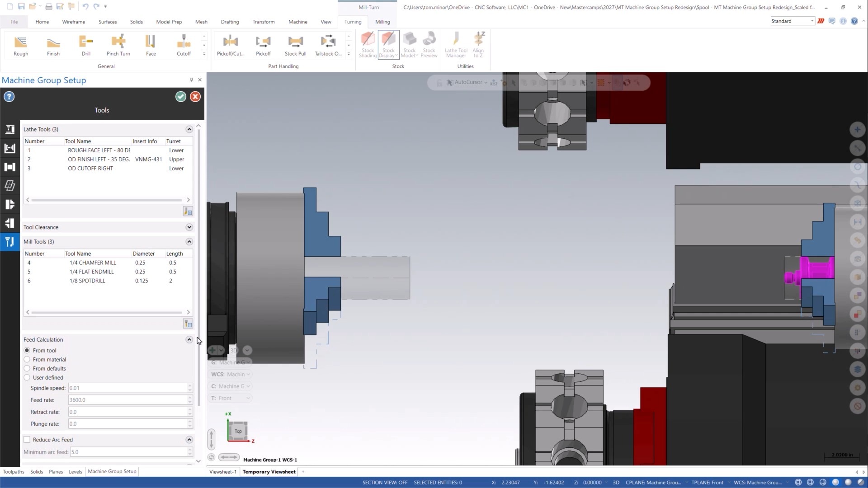Screen dimensions: 868x488
Task: Choose the Stock Pull operation icon
Action: click(x=296, y=46)
